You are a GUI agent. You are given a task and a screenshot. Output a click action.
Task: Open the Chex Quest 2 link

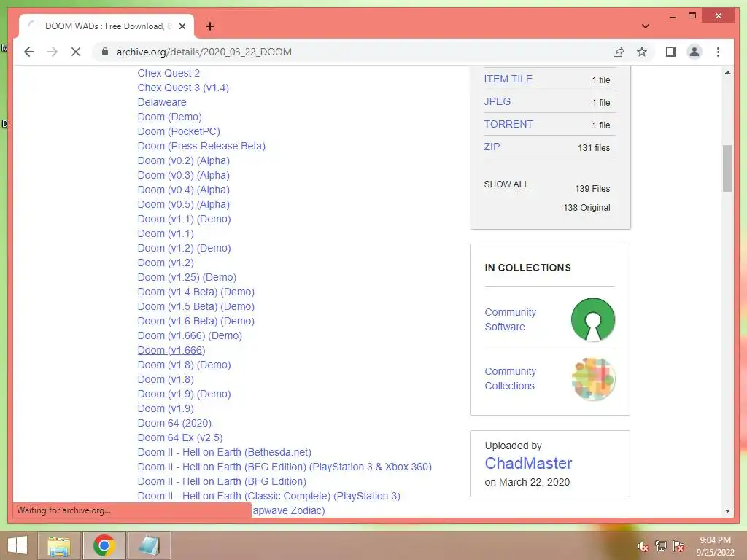[169, 73]
